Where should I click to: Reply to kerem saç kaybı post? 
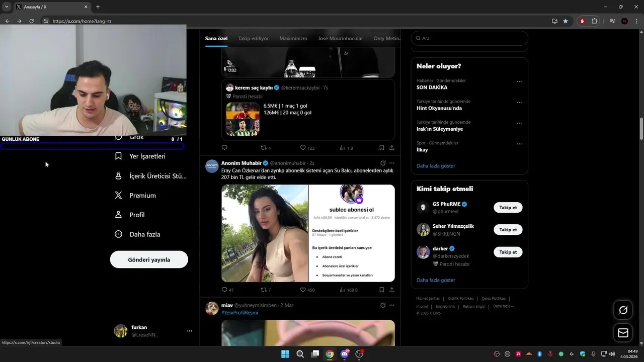224,148
